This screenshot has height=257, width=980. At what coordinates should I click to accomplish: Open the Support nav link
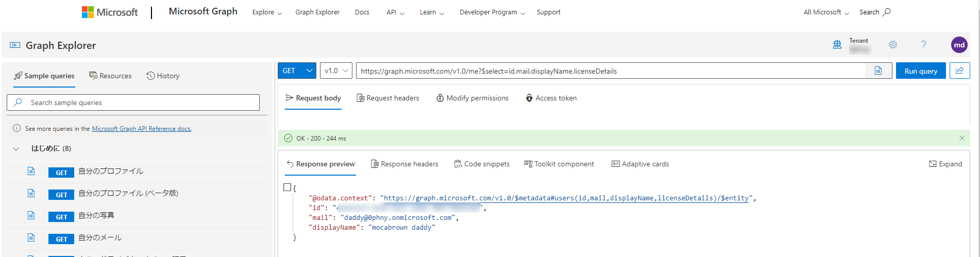pos(548,12)
